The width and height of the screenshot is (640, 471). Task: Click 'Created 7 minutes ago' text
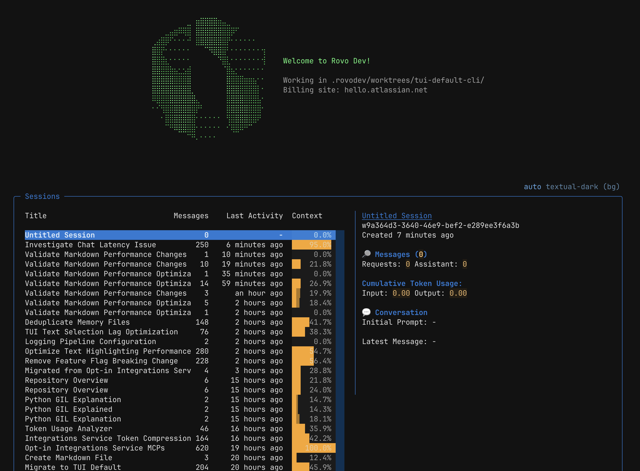click(407, 235)
